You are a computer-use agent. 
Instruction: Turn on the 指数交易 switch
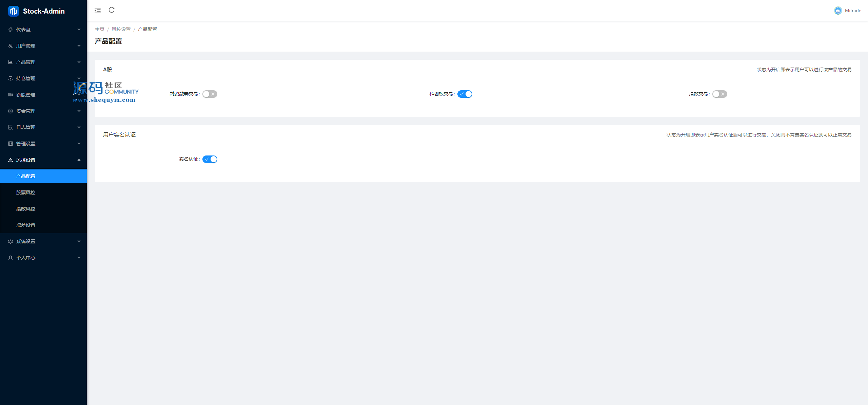(720, 94)
